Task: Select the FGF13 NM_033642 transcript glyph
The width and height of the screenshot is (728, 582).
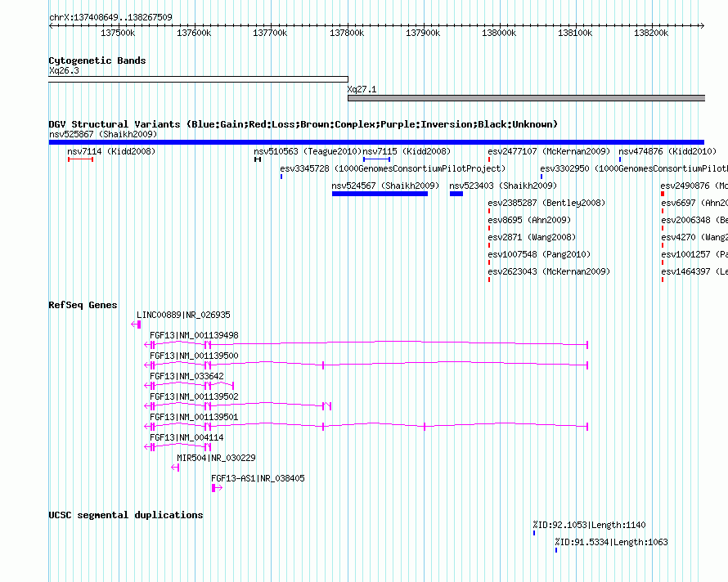Action: [x=189, y=385]
